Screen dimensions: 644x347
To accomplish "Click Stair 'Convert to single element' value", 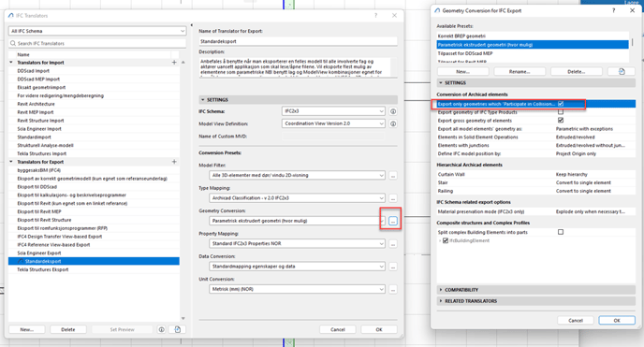I will pyautogui.click(x=583, y=182).
